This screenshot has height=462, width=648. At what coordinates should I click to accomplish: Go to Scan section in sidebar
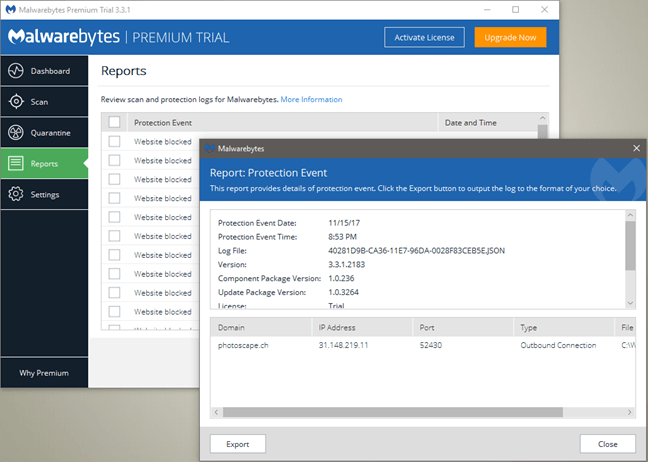click(44, 101)
